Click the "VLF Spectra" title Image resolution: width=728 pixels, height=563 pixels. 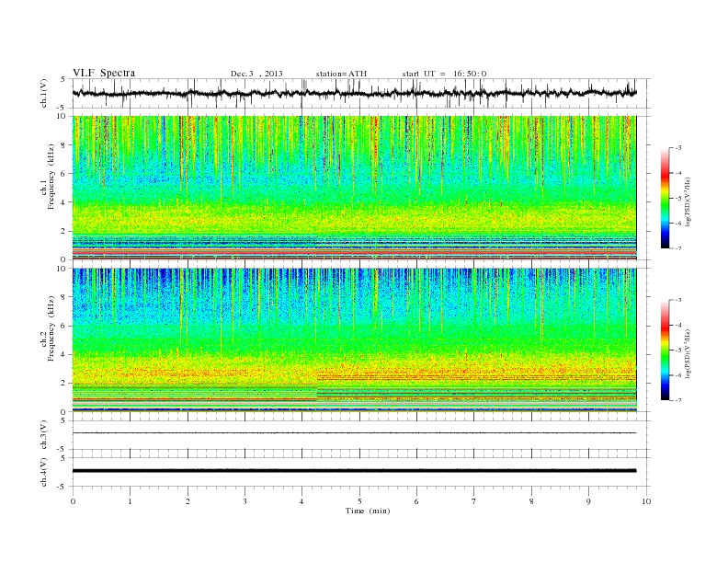pos(104,73)
